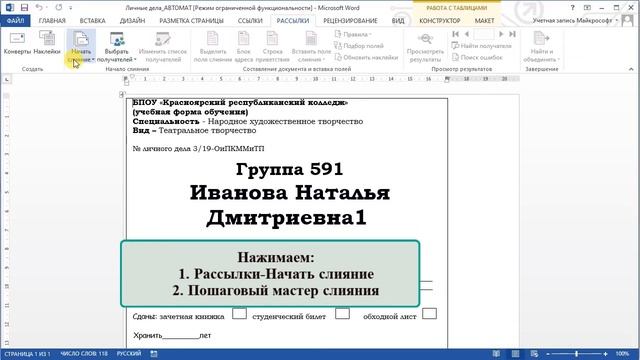Open the Правила (Rules) dropdown

(353, 34)
